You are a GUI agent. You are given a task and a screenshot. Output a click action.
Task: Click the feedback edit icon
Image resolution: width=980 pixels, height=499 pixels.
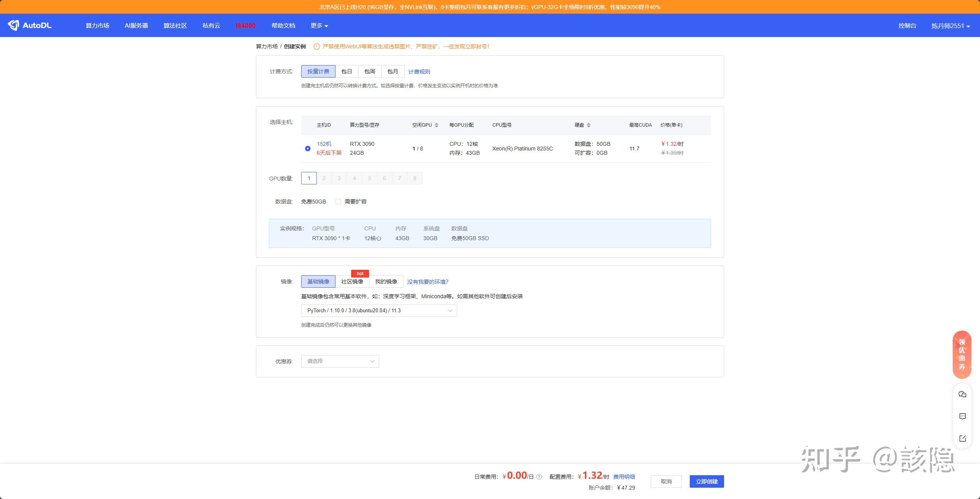(x=962, y=439)
